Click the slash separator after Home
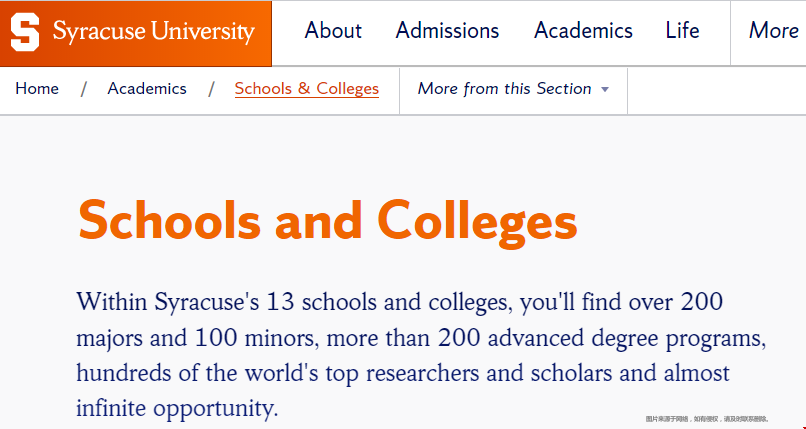The image size is (806, 429). [83, 89]
